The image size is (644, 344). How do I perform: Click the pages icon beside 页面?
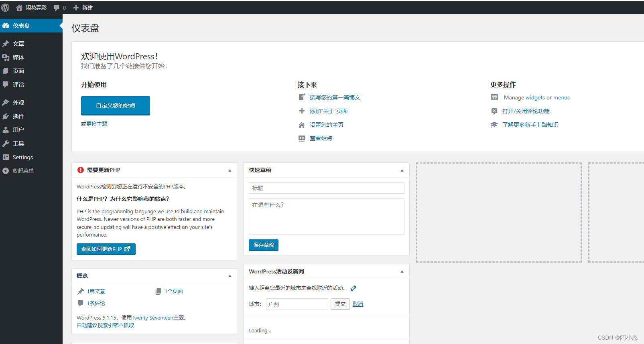tap(6, 71)
